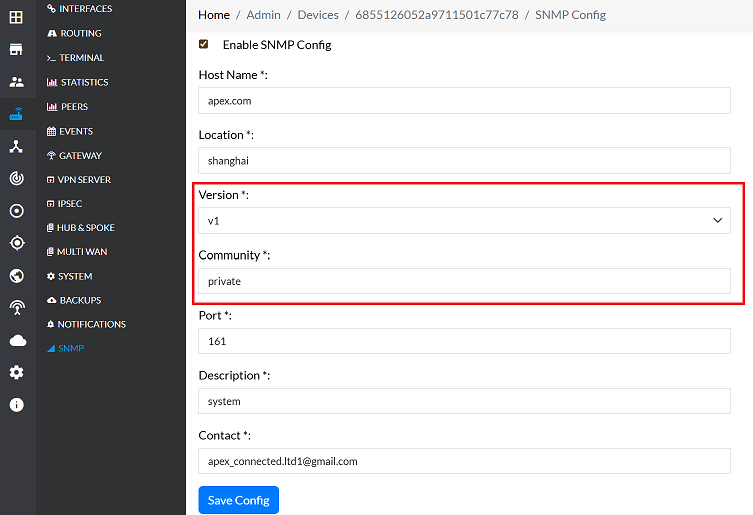The width and height of the screenshot is (753, 515).
Task: Toggle the Enable SNMP Config checkbox
Action: click(204, 44)
